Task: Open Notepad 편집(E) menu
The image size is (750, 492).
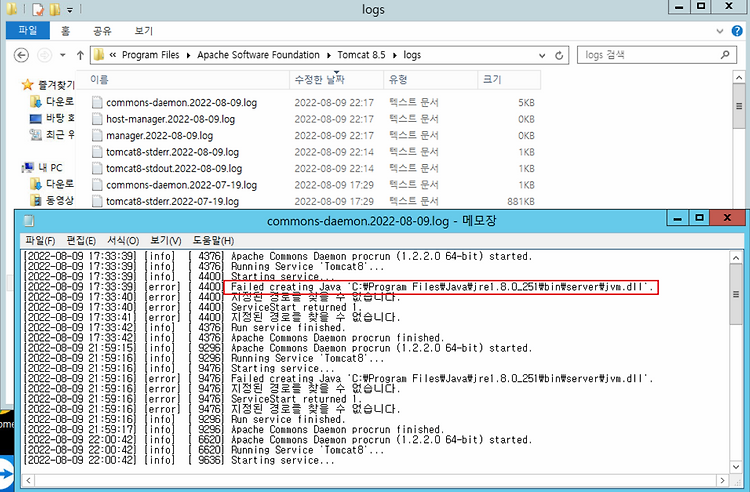Action: pyautogui.click(x=81, y=241)
